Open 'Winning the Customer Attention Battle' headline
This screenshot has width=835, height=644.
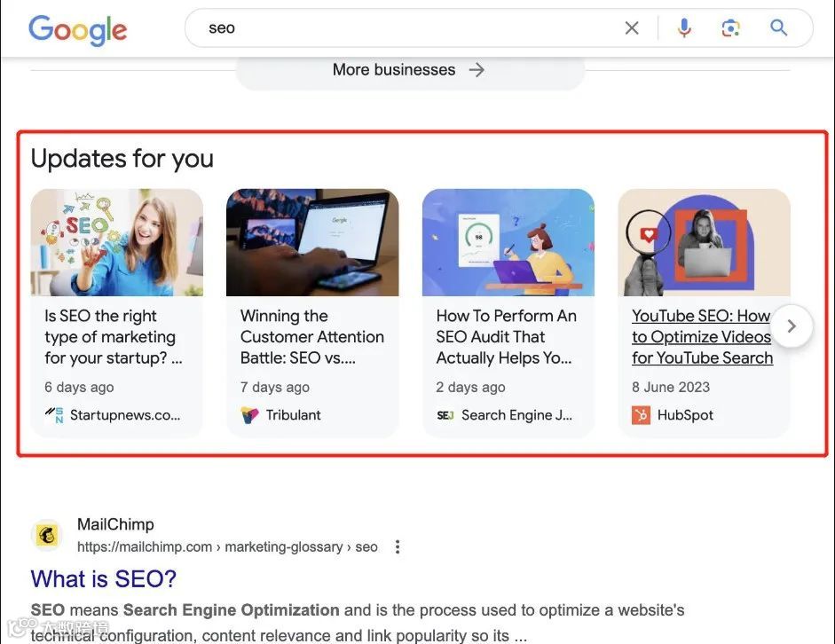(x=312, y=337)
